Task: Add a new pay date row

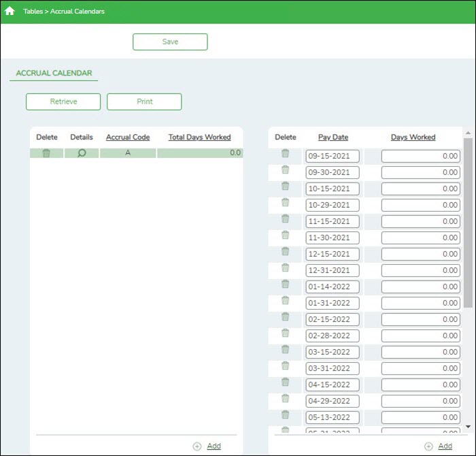Action: point(445,446)
